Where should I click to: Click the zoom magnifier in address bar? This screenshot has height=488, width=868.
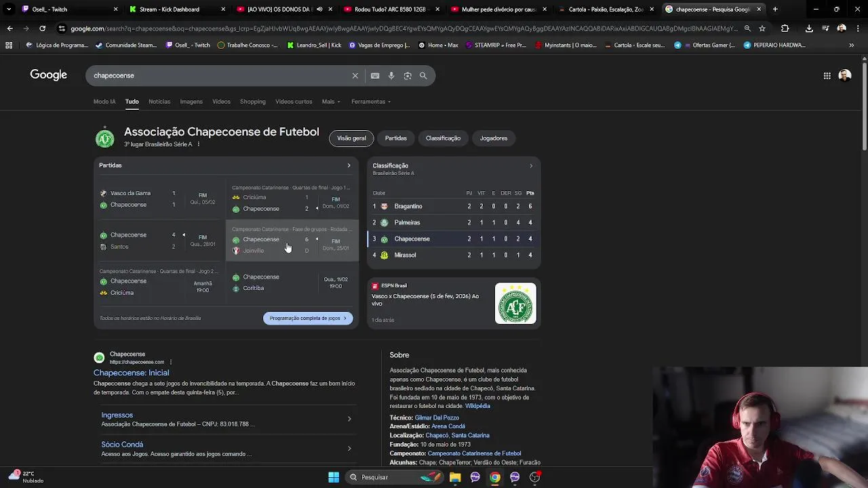click(747, 28)
